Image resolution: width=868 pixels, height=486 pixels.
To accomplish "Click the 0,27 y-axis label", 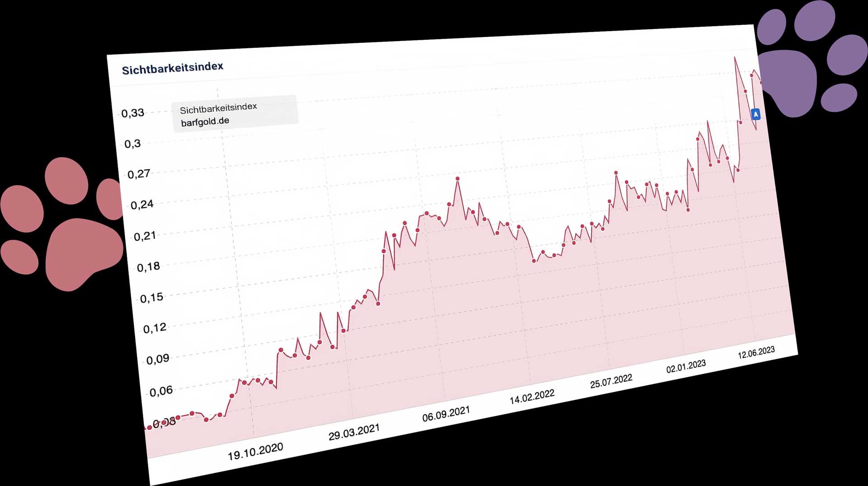I will 138,174.
